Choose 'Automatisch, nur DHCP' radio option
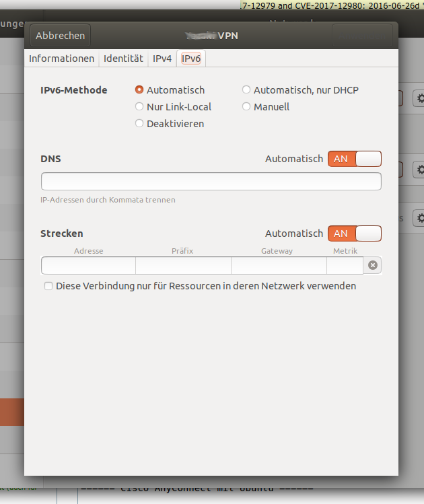This screenshot has width=424, height=504. pyautogui.click(x=246, y=89)
